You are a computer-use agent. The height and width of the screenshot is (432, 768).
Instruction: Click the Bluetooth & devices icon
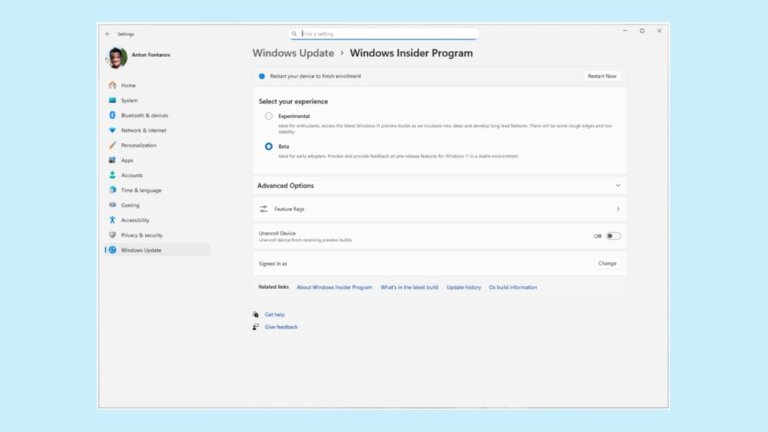[x=112, y=115]
